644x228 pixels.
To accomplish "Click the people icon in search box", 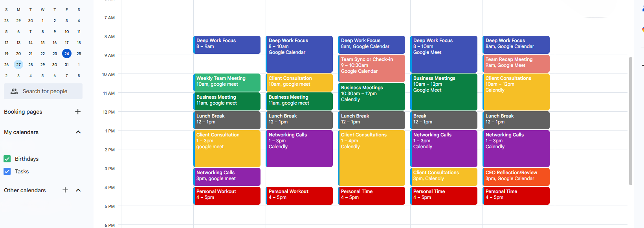I will coord(14,91).
